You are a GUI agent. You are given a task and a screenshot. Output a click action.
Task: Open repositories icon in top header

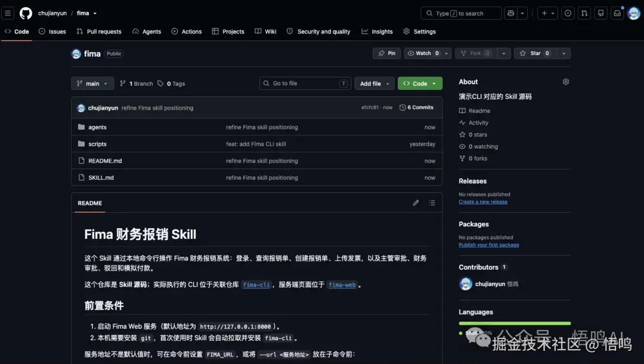(600, 13)
